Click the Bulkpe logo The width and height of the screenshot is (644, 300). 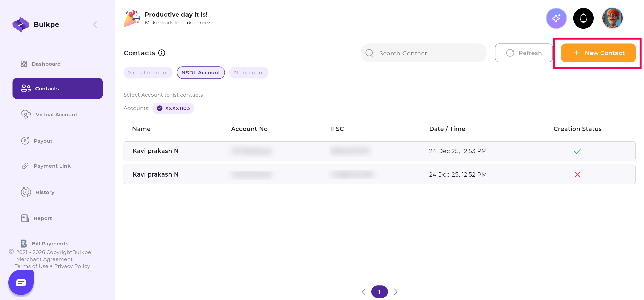21,24
